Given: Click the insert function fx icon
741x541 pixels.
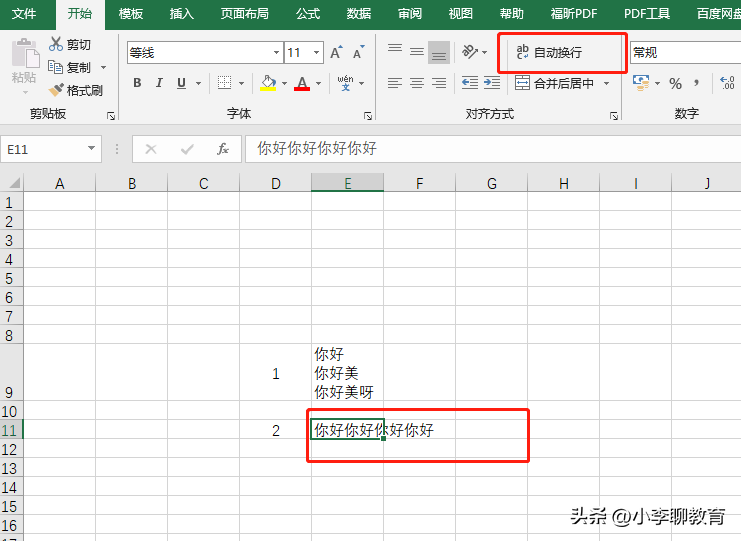Looking at the screenshot, I should (223, 149).
